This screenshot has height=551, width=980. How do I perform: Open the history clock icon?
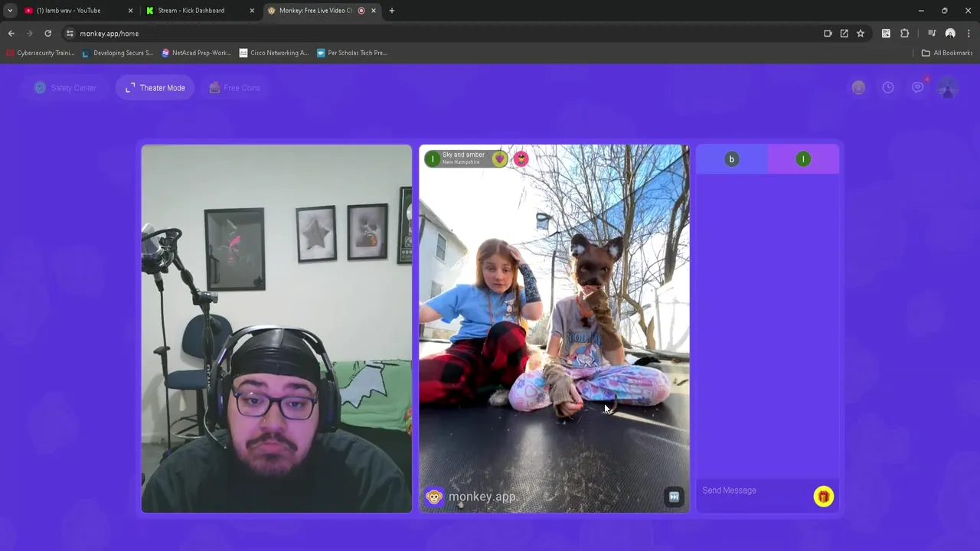[x=887, y=88]
